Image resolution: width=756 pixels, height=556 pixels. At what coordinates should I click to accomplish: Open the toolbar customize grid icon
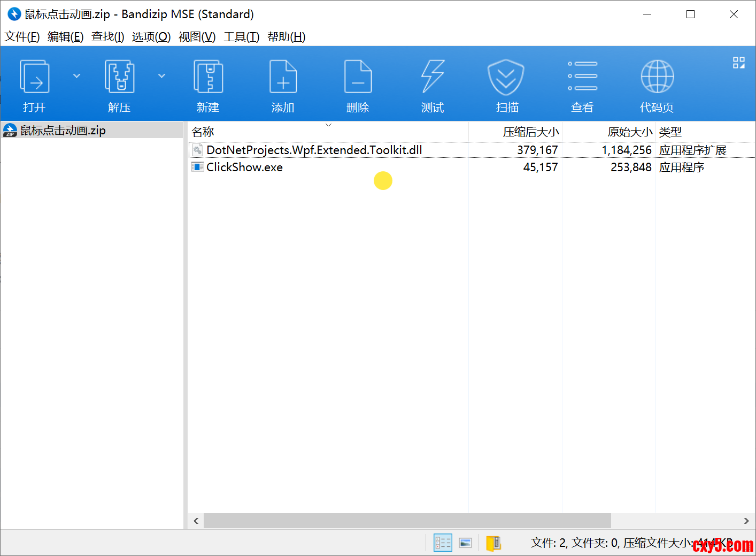tap(738, 63)
